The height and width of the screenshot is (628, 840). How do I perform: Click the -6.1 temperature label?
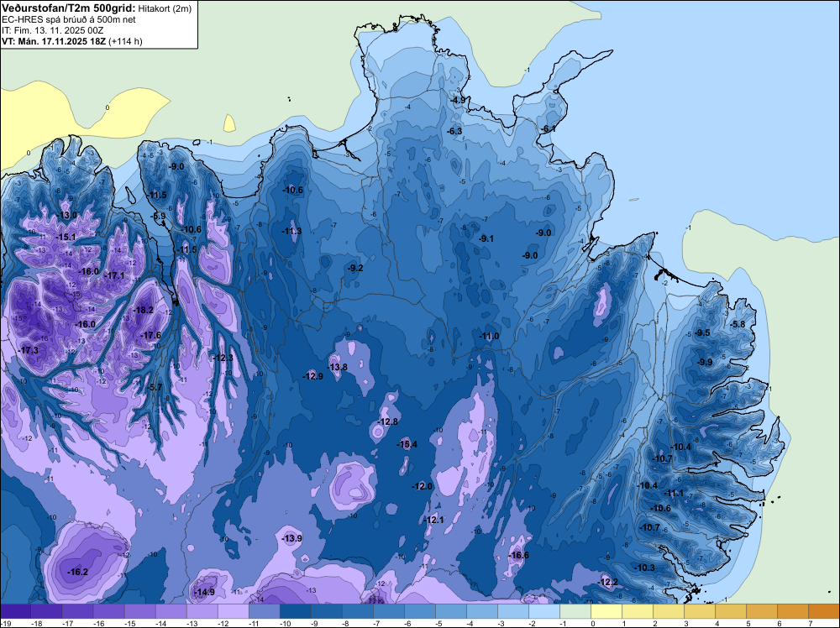click(x=548, y=129)
